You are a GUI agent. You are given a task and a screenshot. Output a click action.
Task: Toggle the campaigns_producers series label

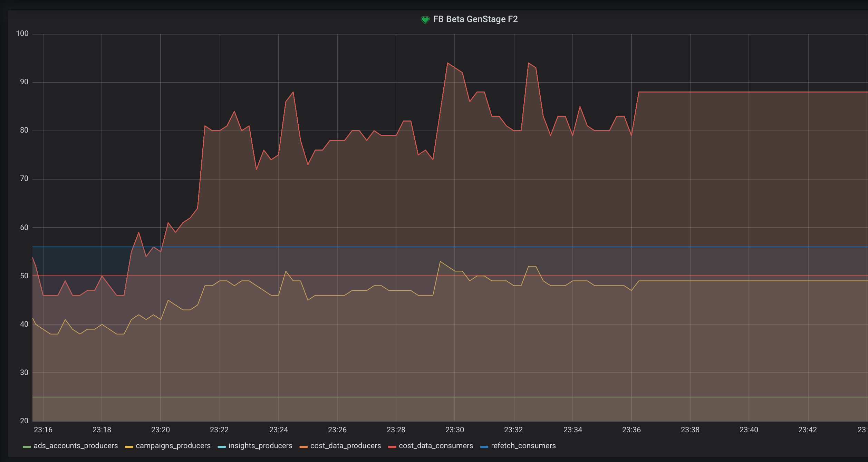point(173,446)
